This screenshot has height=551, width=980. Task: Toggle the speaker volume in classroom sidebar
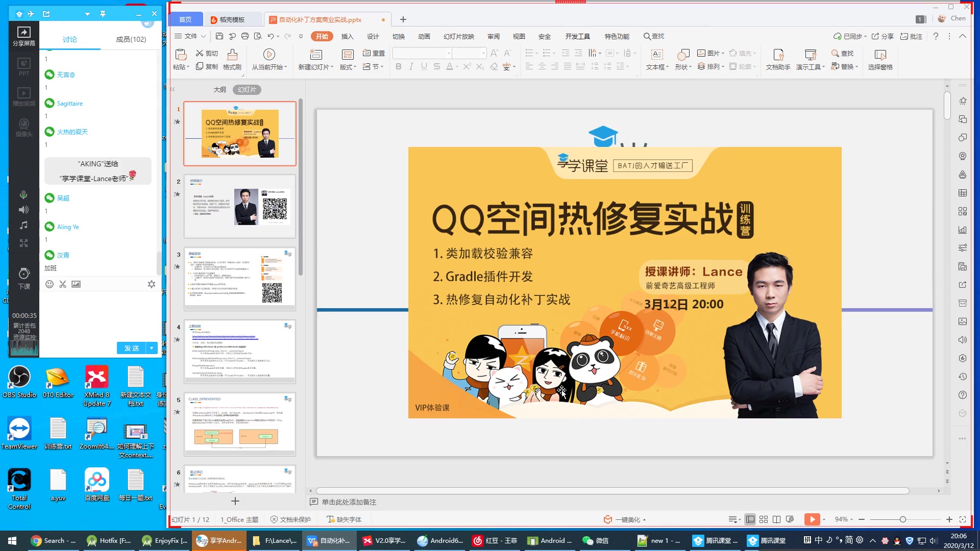click(23, 210)
